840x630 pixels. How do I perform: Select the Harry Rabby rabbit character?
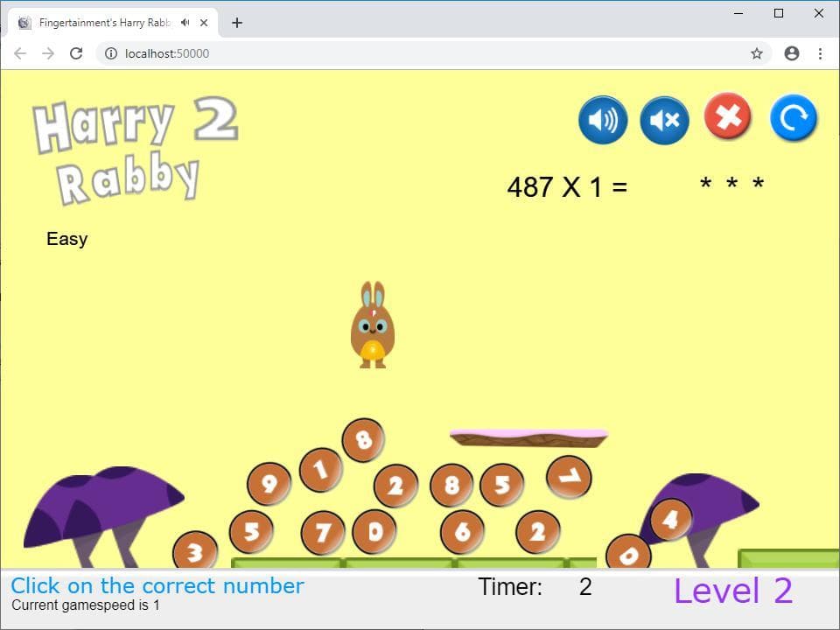pos(373,325)
